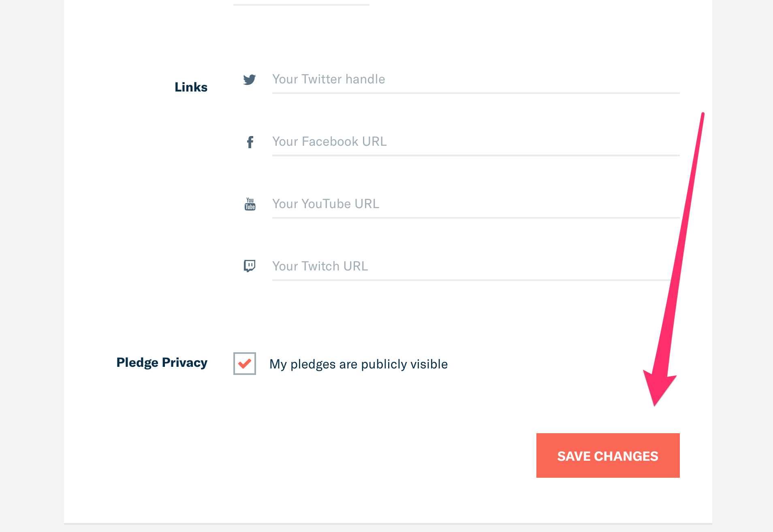Screen dimensions: 773x532
Task: Click blank area left of Save Changes
Action: (x=365, y=455)
